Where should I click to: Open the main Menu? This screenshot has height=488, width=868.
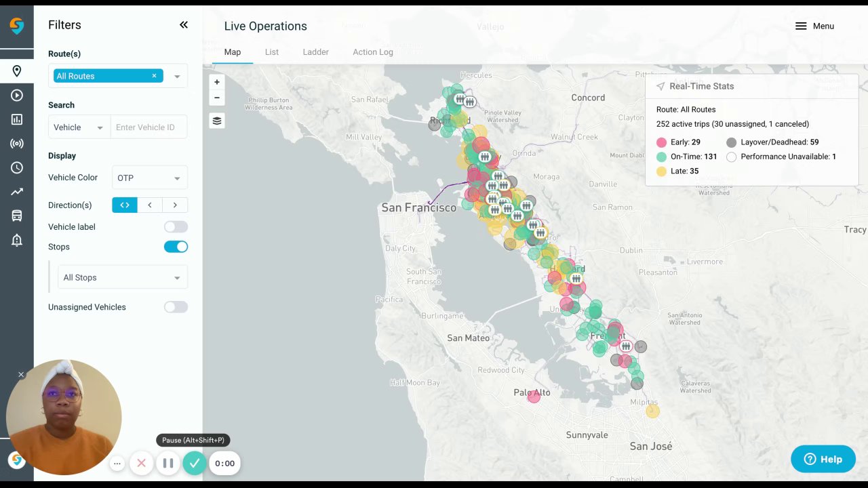tap(814, 26)
